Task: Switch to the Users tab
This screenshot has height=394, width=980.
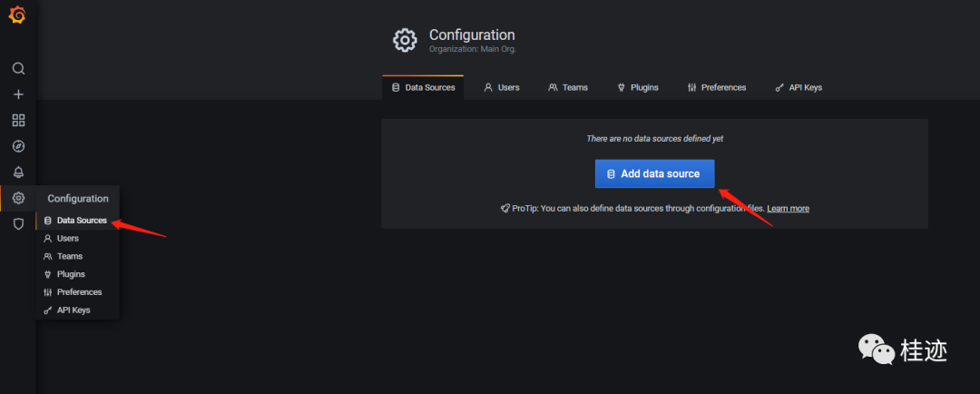Action: point(501,87)
